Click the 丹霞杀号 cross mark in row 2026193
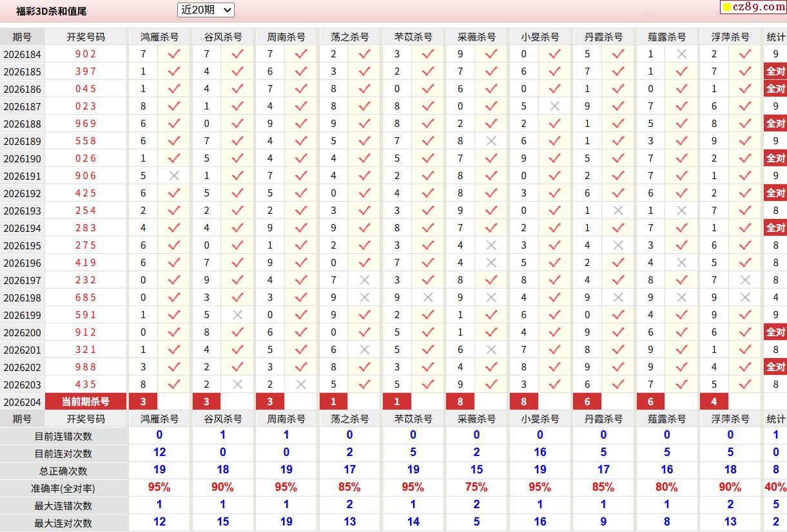Viewport: 787px width, 532px height. 619,211
